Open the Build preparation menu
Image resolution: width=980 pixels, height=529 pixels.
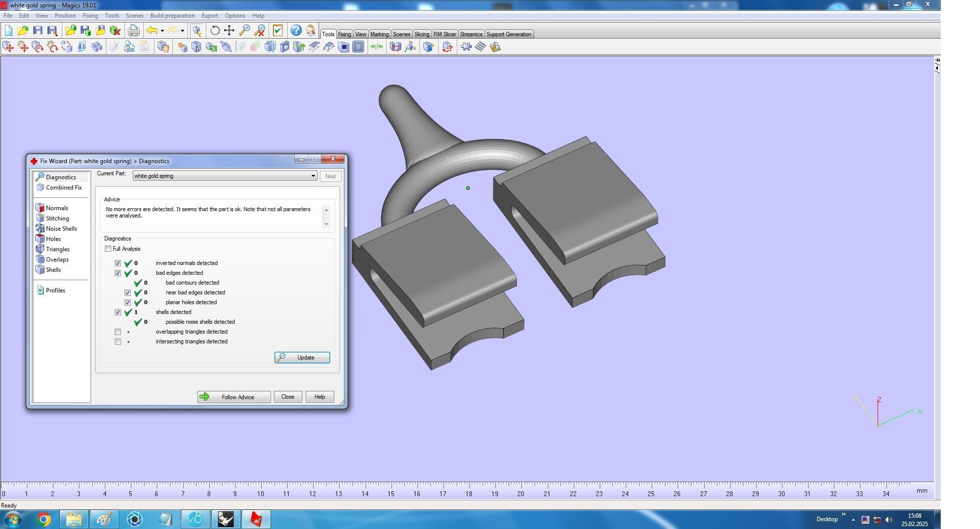click(x=172, y=16)
